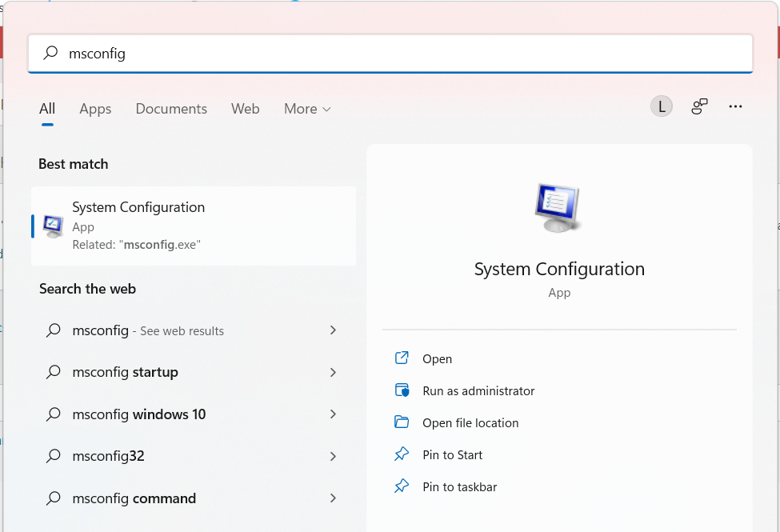Click search icon beside See web results
Image resolution: width=780 pixels, height=532 pixels.
(54, 330)
